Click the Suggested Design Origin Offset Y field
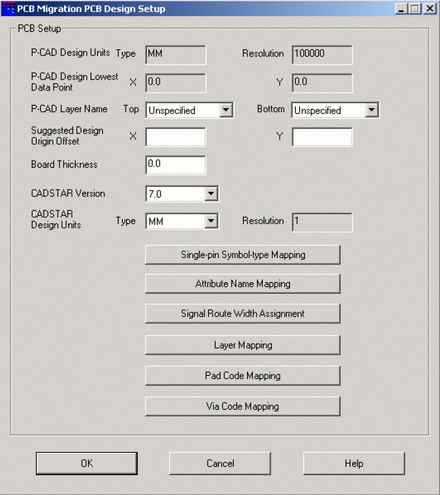 click(x=322, y=137)
